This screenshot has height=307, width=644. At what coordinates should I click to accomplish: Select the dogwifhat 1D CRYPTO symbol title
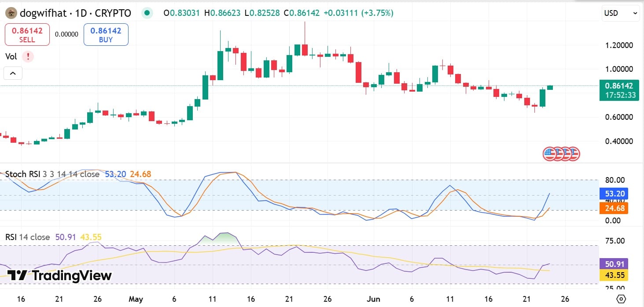point(75,13)
